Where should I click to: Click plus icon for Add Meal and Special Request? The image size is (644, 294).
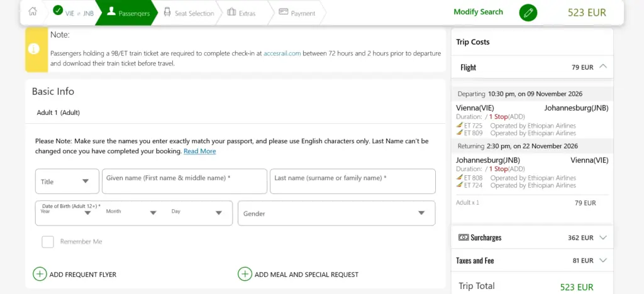pyautogui.click(x=245, y=274)
